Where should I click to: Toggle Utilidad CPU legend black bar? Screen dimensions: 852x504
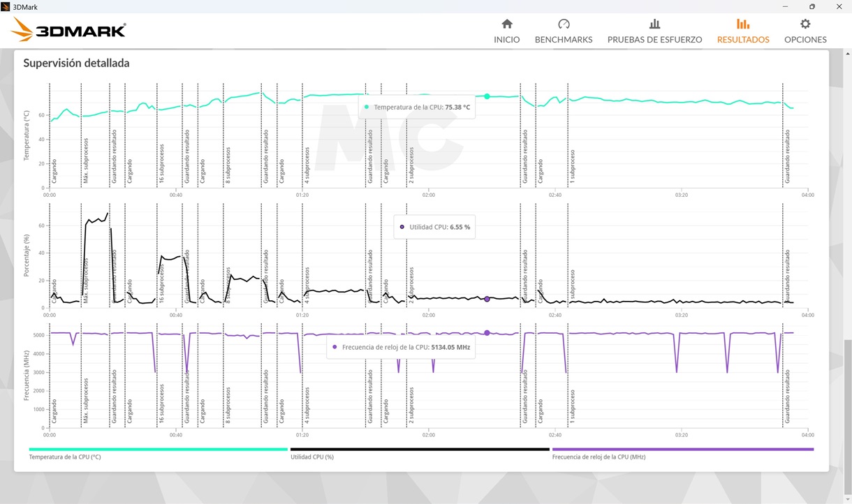point(420,450)
